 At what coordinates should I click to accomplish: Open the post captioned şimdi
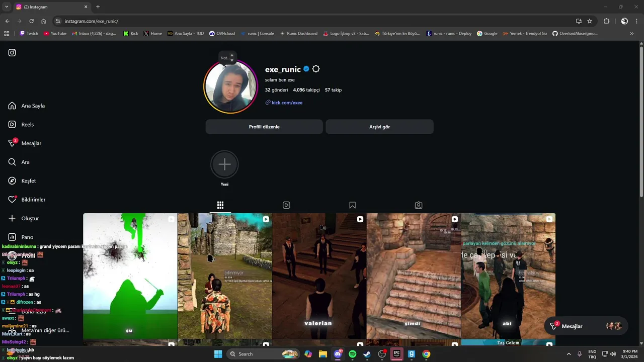(x=414, y=276)
